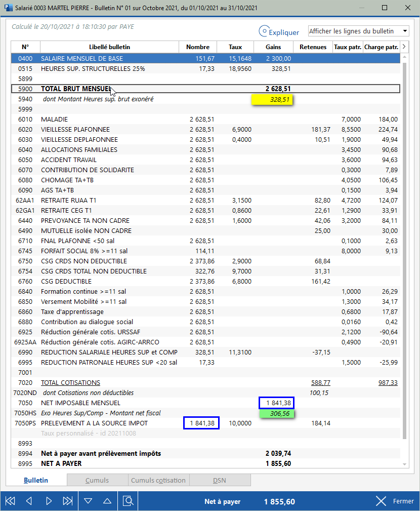Image resolution: width=420 pixels, height=511 pixels.
Task: Select the CSG CRDS NON DEDUCTIBLE row
Action: click(205, 261)
